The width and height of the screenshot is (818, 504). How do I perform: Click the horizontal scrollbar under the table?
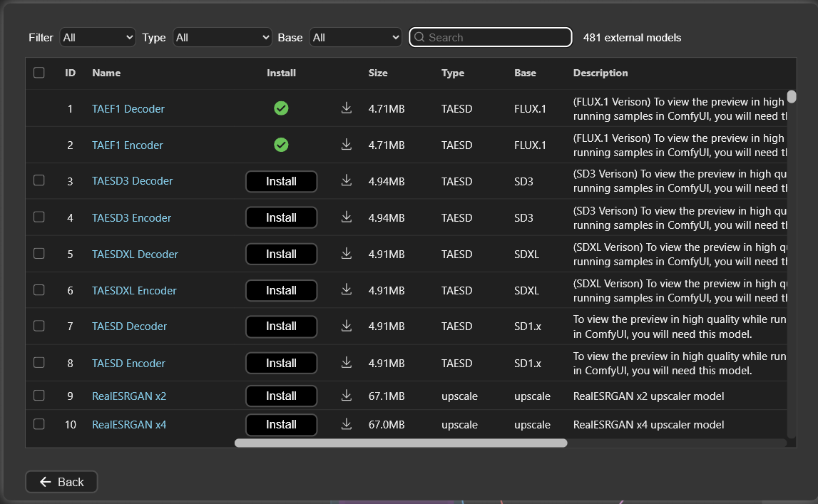click(401, 443)
